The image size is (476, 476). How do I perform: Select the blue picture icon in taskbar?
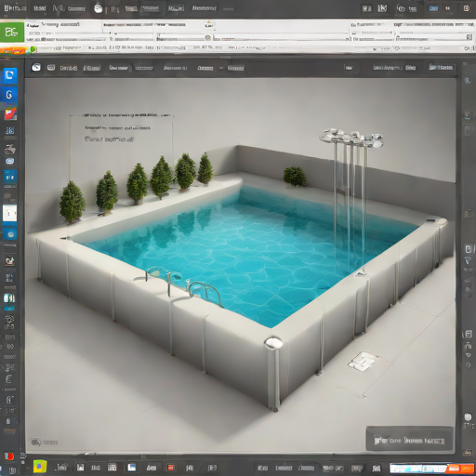[132, 467]
